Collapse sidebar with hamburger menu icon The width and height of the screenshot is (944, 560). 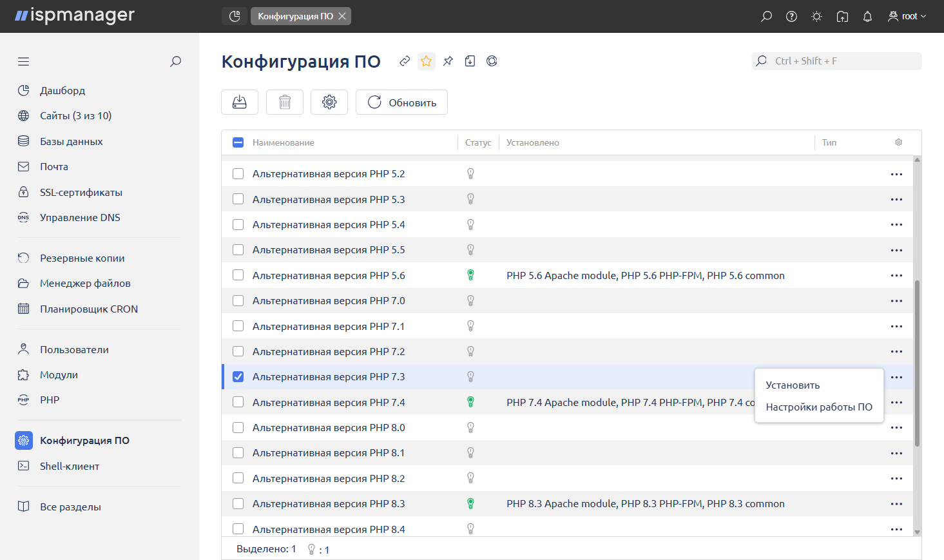pyautogui.click(x=24, y=62)
